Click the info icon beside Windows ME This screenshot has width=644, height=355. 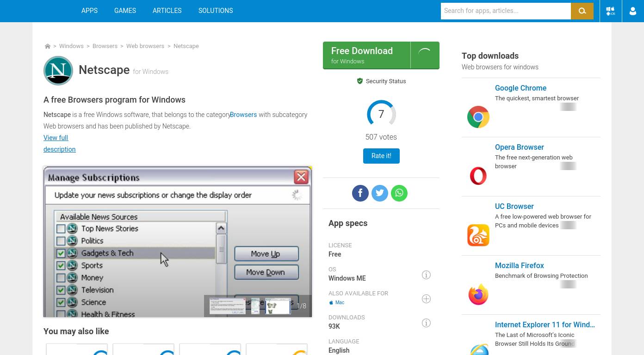pyautogui.click(x=426, y=275)
